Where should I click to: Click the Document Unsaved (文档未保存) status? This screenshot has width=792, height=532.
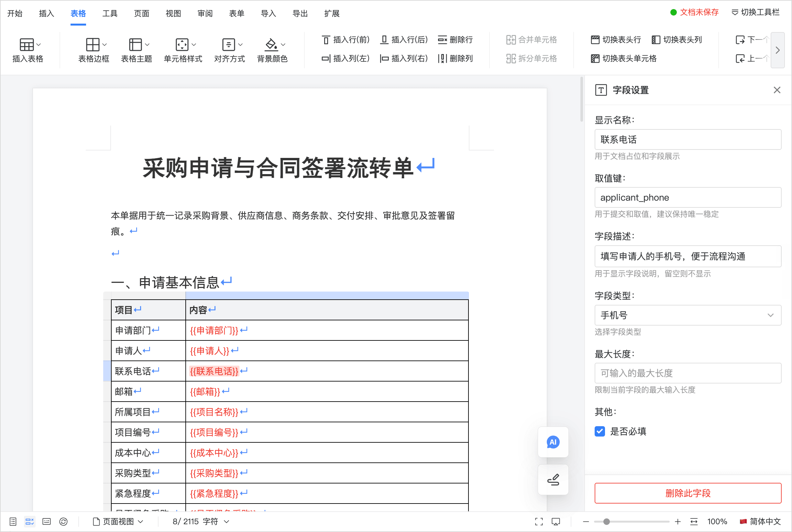pyautogui.click(x=694, y=12)
